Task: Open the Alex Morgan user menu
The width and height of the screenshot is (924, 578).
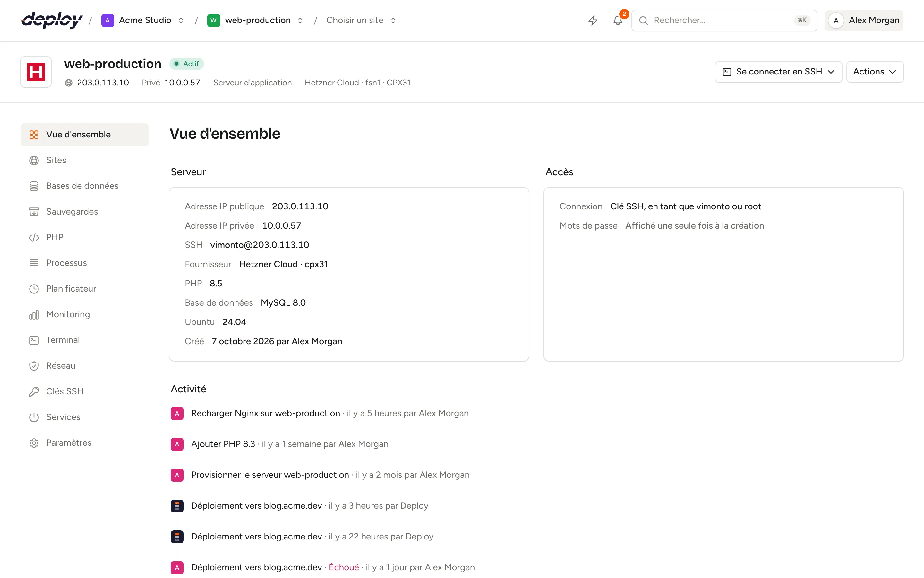Action: point(864,20)
